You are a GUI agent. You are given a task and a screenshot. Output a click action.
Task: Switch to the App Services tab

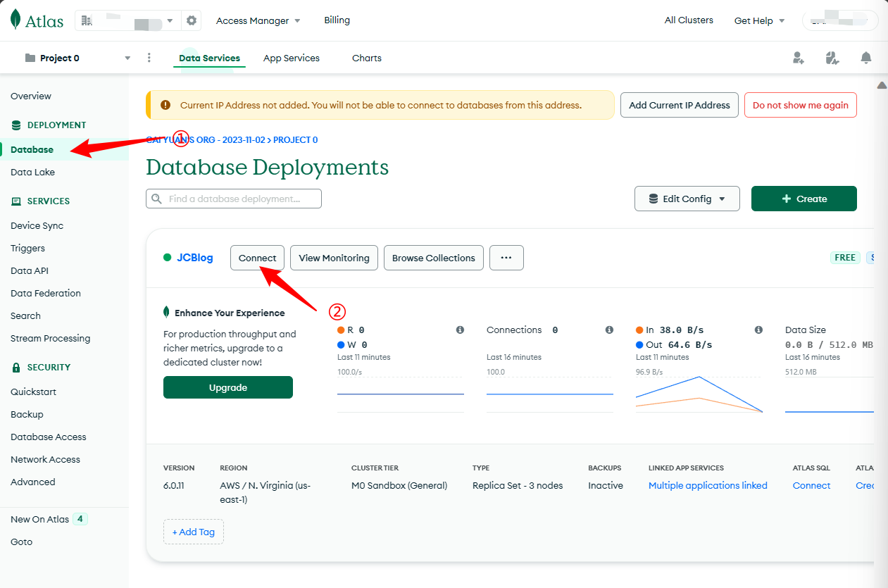292,58
